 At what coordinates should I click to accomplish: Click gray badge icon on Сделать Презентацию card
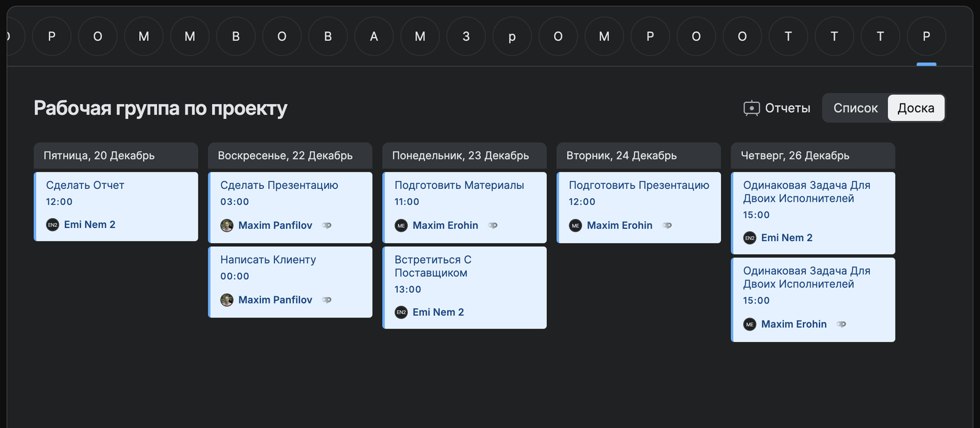327,226
